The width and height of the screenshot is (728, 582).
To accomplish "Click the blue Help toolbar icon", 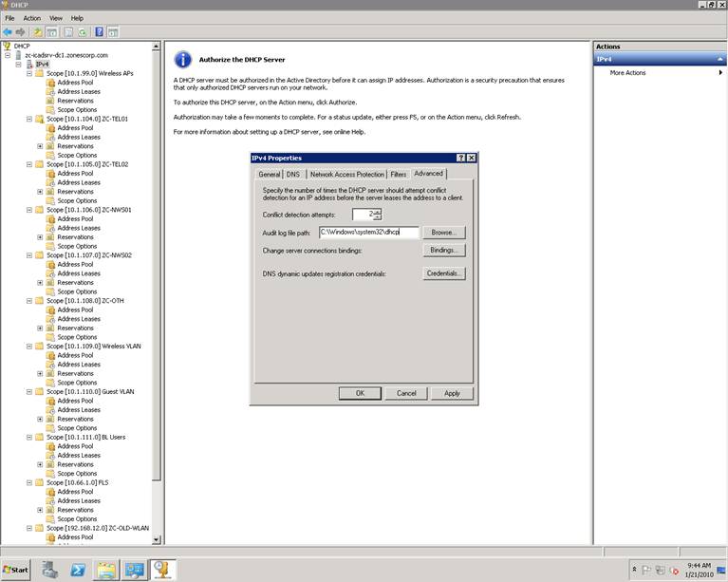I will (99, 31).
